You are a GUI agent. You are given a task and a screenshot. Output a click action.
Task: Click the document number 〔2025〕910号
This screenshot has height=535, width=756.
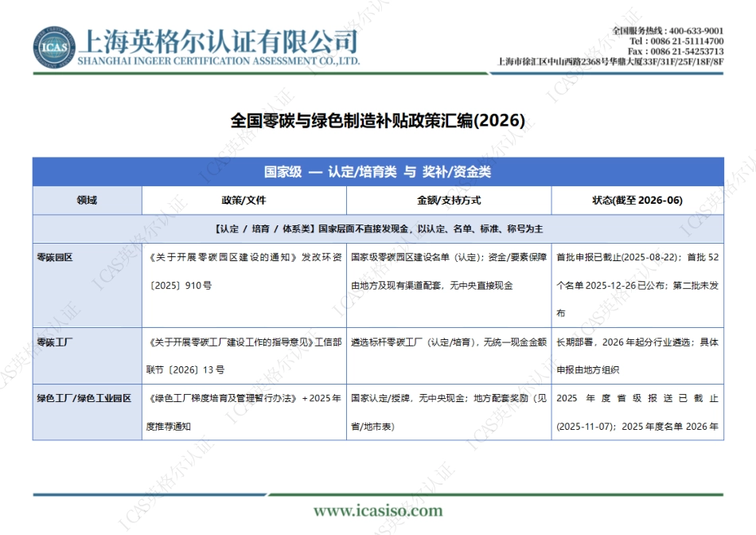point(179,286)
